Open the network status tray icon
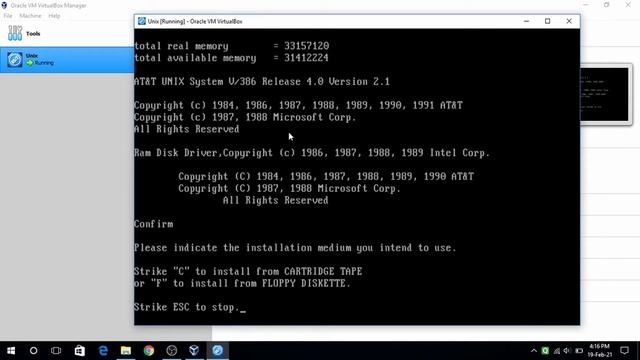 pos(557,351)
